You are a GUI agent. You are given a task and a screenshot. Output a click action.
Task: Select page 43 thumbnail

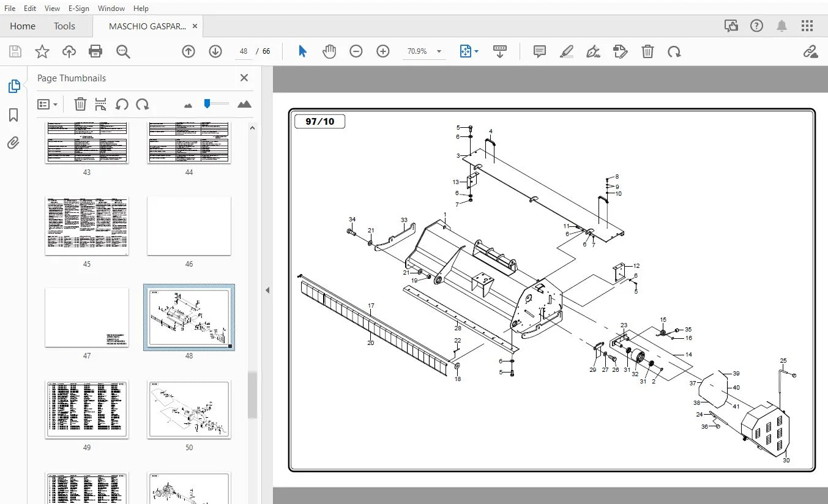click(87, 143)
